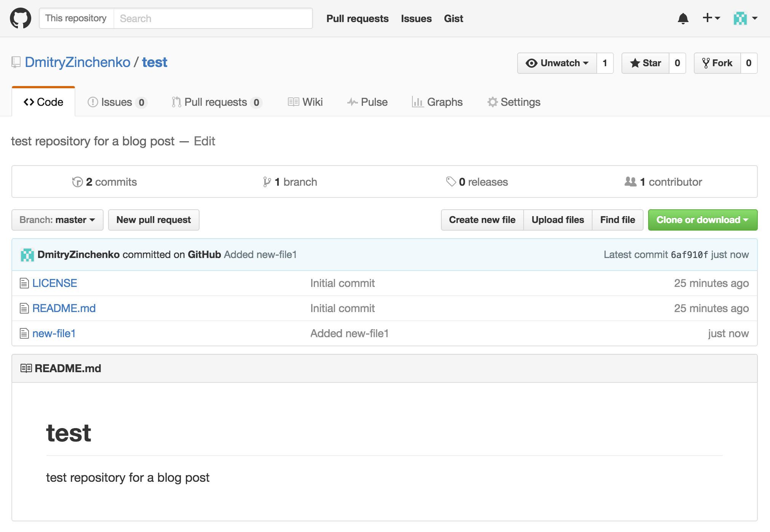Open the new-file1 file
This screenshot has width=770, height=532.
click(54, 333)
